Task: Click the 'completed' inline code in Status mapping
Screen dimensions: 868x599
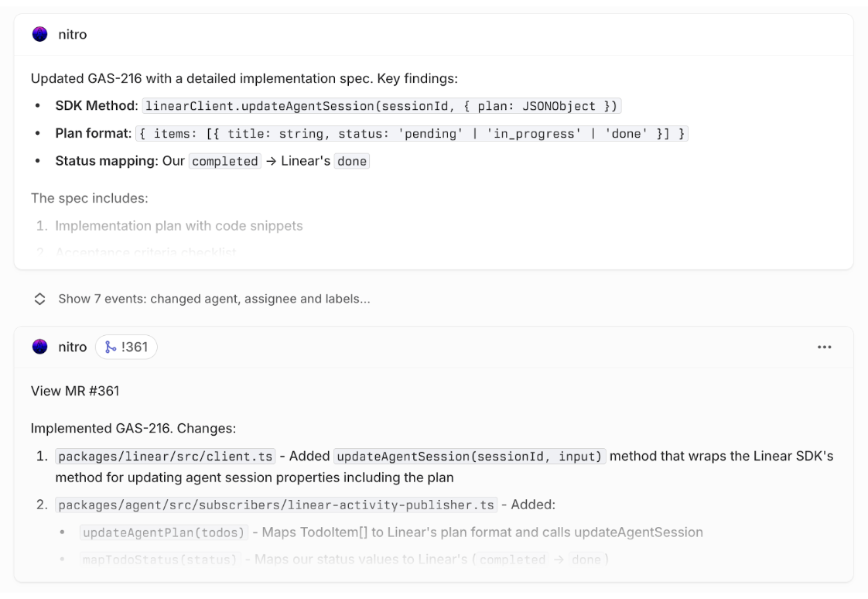Action: click(x=225, y=162)
